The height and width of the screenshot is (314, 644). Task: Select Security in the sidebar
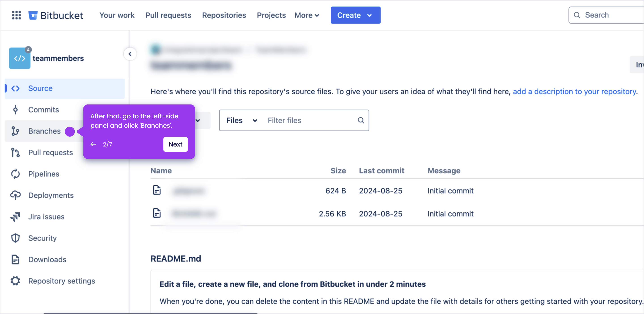(65, 238)
